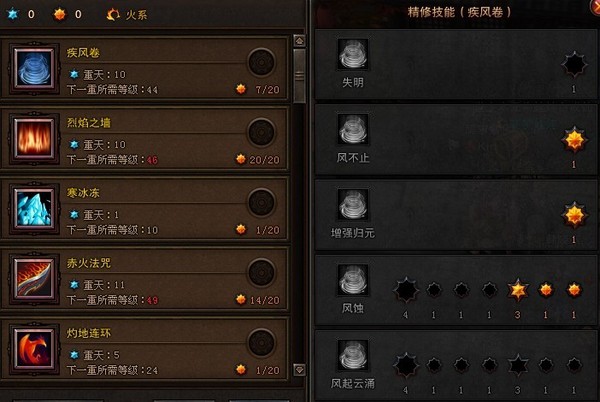Click the 风蚀 refinement skill icon
This screenshot has width=600, height=402.
coord(353,280)
